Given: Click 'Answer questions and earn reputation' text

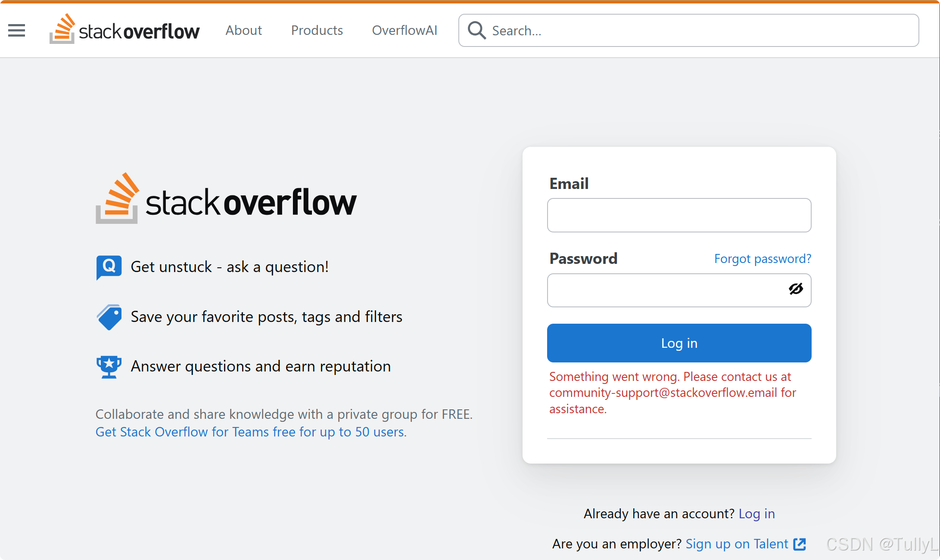Looking at the screenshot, I should pos(261,366).
